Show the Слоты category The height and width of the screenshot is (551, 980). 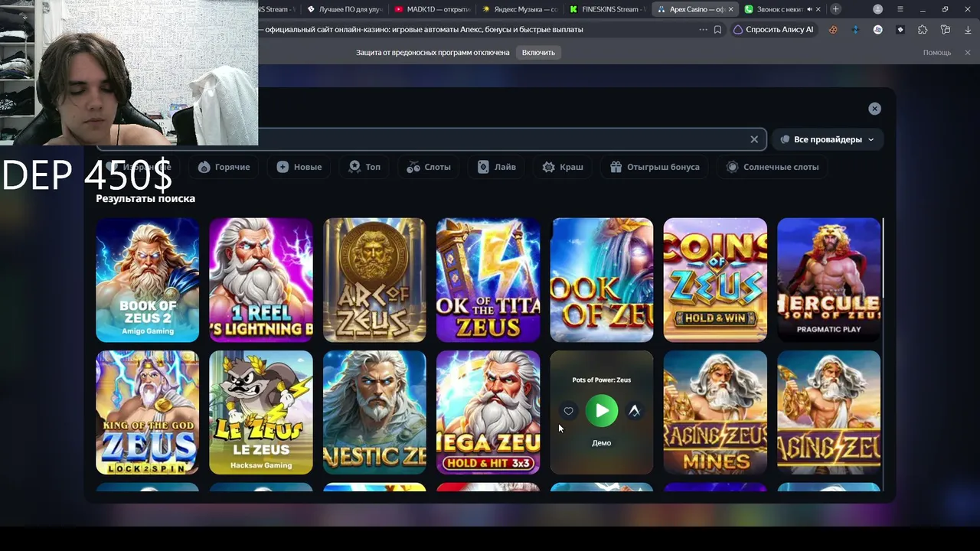(429, 167)
